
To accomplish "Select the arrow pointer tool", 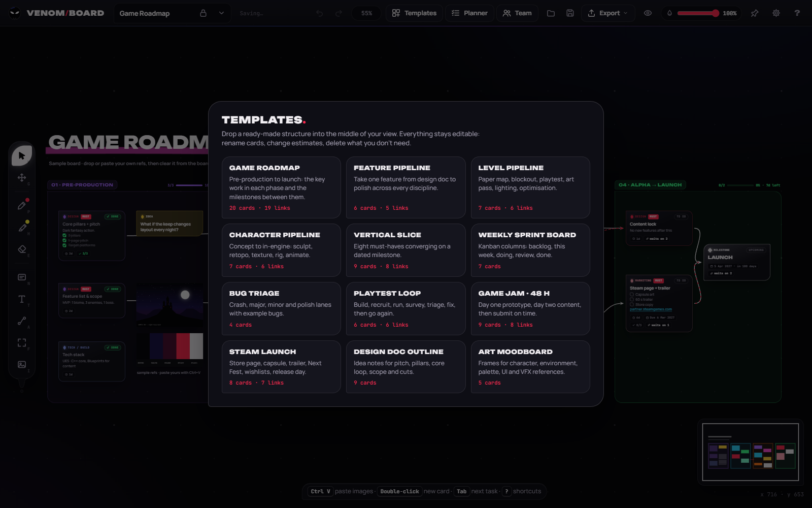I will click(22, 155).
